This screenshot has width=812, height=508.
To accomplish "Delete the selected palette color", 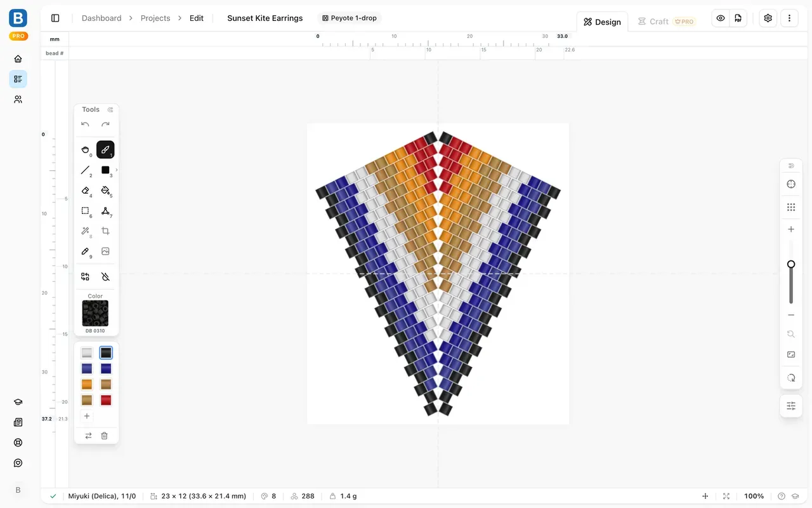I will [105, 436].
